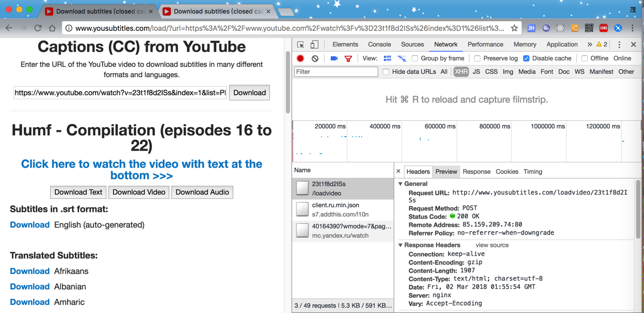The width and height of the screenshot is (644, 313).
Task: Select the client.ru.min.json request row
Action: coord(343,209)
